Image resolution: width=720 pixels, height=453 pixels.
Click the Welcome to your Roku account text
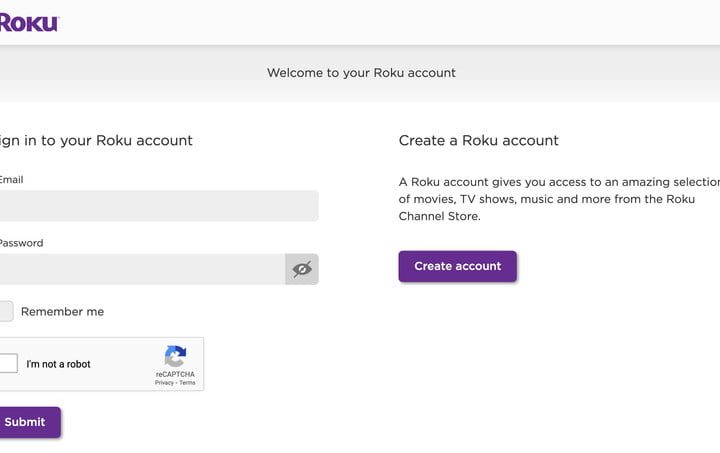361,73
